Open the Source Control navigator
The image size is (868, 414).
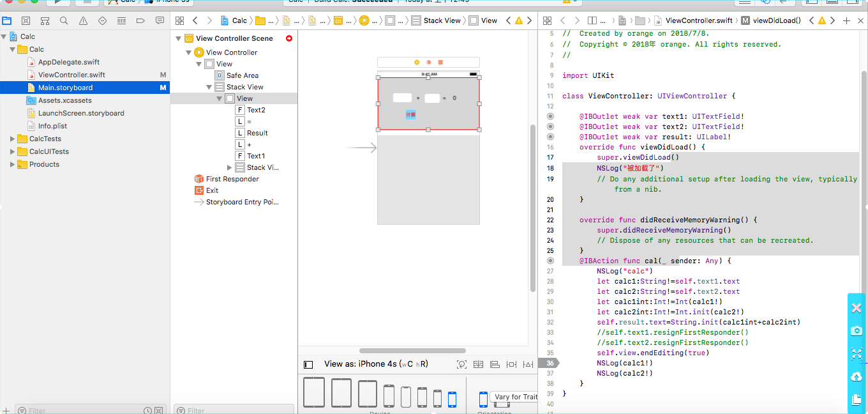coord(26,20)
